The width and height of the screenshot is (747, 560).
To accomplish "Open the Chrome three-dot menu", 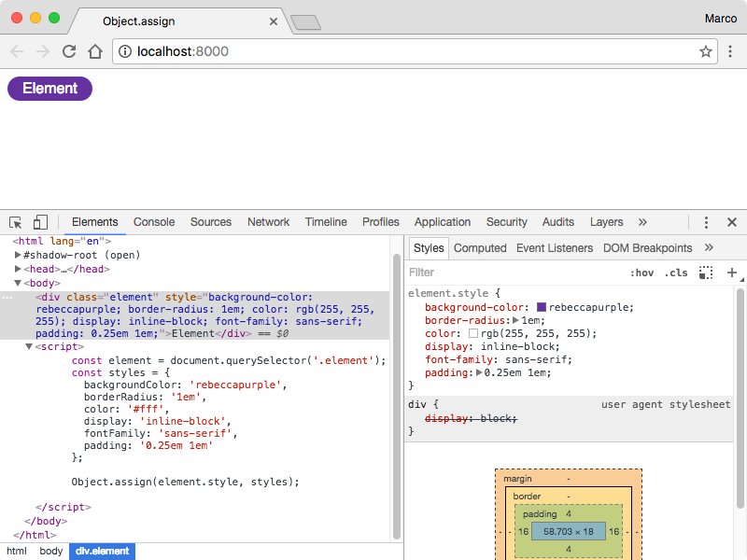I will click(730, 51).
